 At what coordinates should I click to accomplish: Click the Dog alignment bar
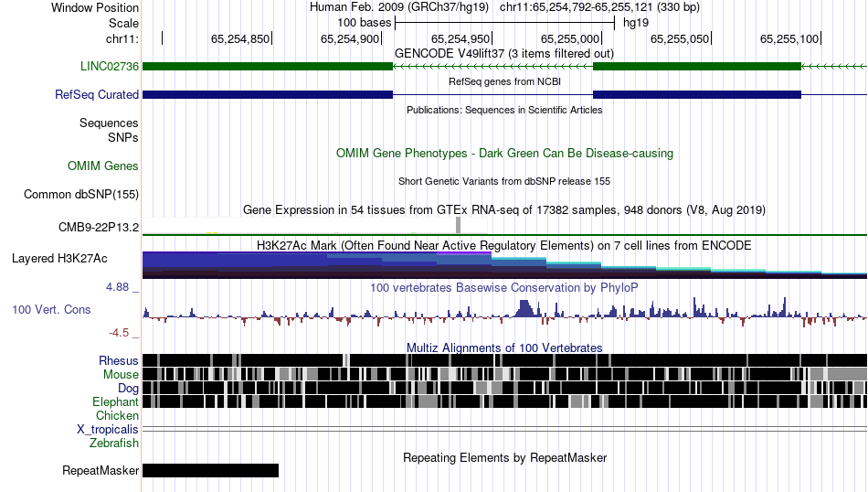click(x=504, y=388)
